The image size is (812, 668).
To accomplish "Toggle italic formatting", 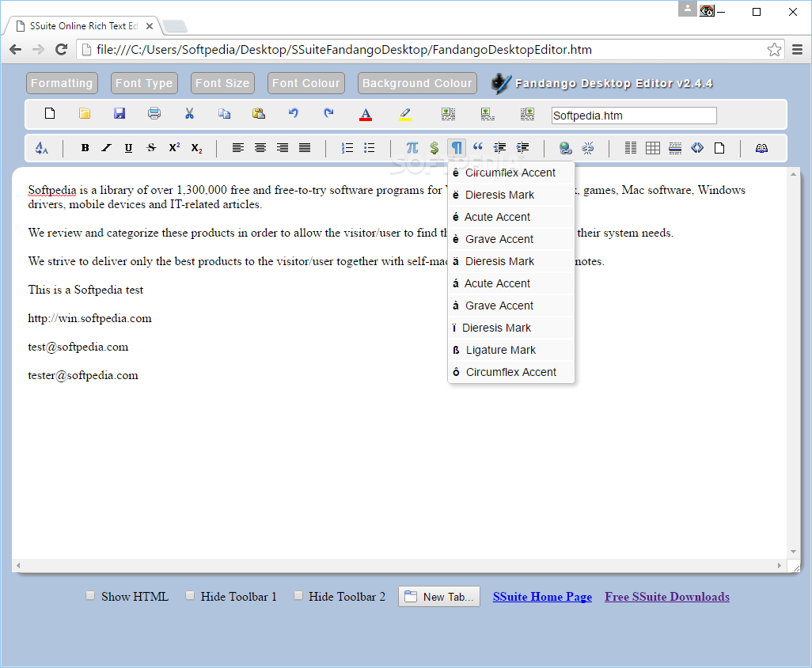I will tap(107, 148).
